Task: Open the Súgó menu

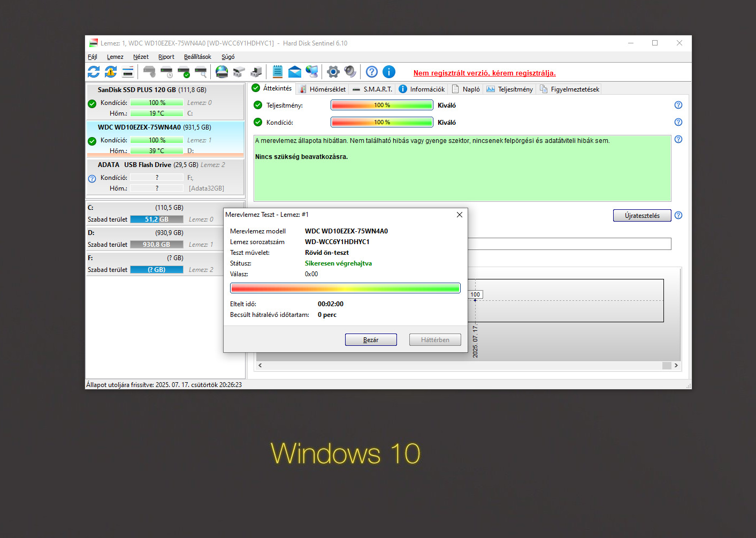Action: tap(228, 57)
